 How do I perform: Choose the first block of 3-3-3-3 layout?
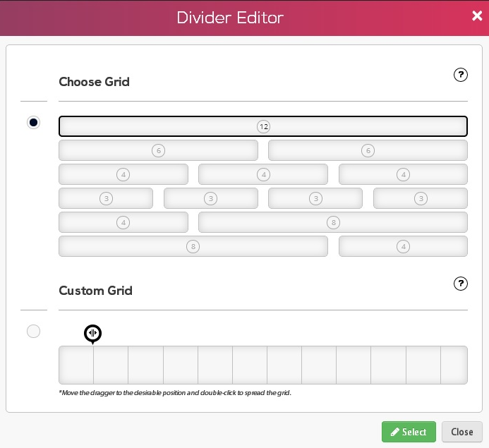pyautogui.click(x=106, y=198)
